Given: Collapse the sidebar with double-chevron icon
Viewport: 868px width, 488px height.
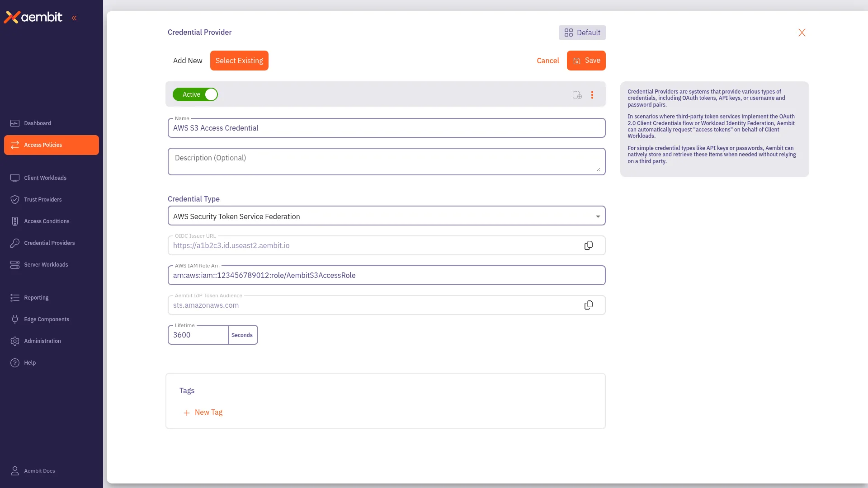Looking at the screenshot, I should [74, 18].
